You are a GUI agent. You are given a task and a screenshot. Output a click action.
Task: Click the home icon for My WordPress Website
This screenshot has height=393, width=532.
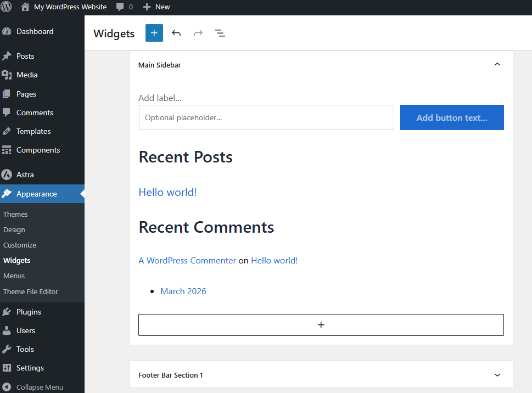point(25,7)
